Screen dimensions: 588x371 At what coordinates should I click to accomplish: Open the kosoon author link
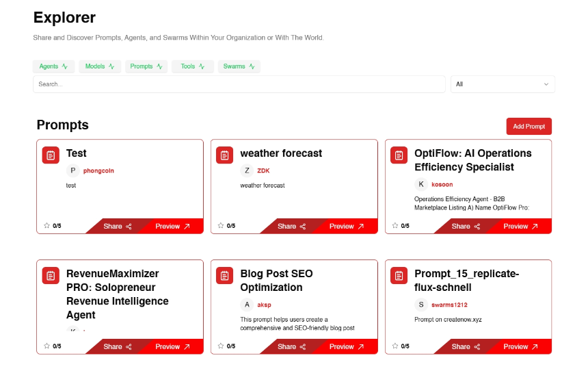[x=442, y=184]
